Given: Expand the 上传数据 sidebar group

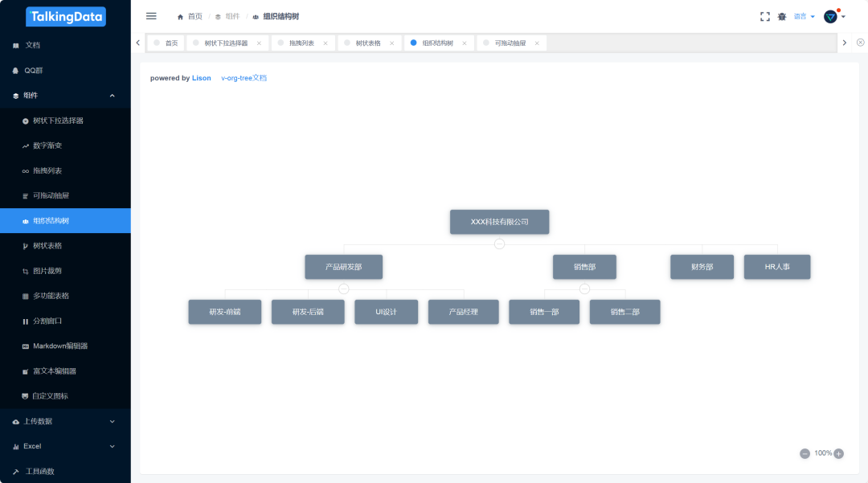Looking at the screenshot, I should [65, 421].
